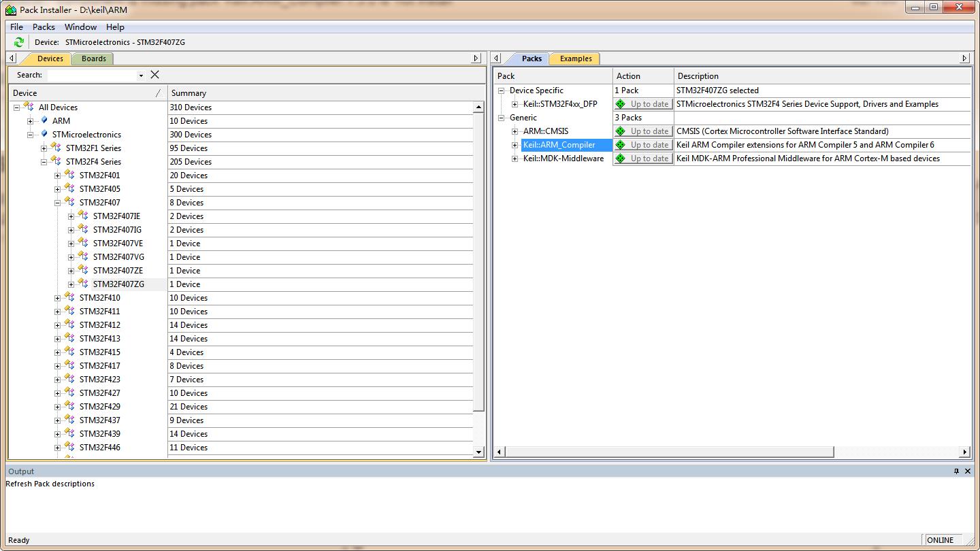Image resolution: width=980 pixels, height=551 pixels.
Task: Click the Description column header
Action: [822, 76]
